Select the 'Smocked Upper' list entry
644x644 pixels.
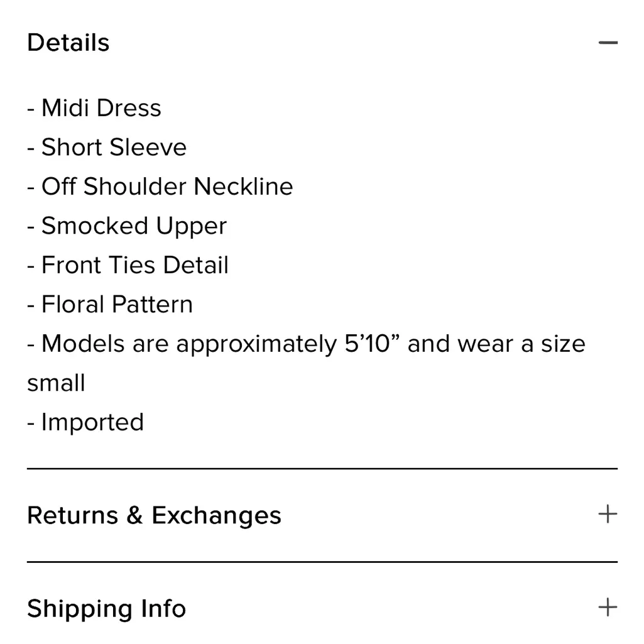126,226
